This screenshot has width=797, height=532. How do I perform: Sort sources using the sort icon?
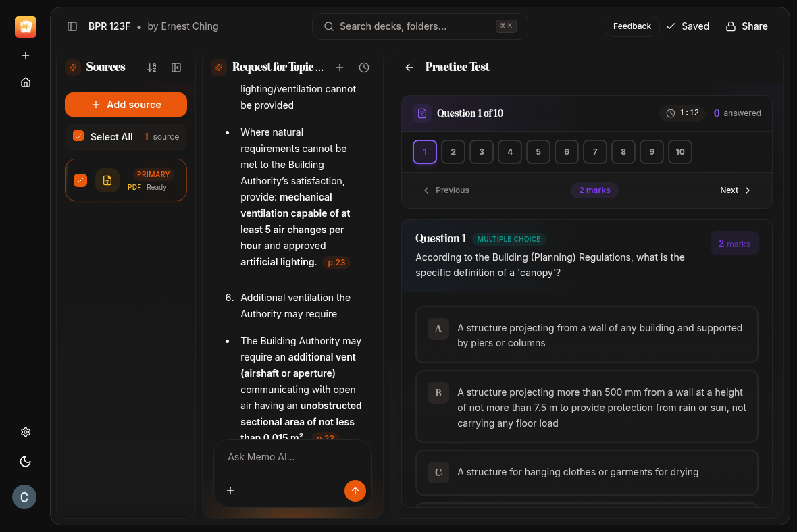[152, 68]
